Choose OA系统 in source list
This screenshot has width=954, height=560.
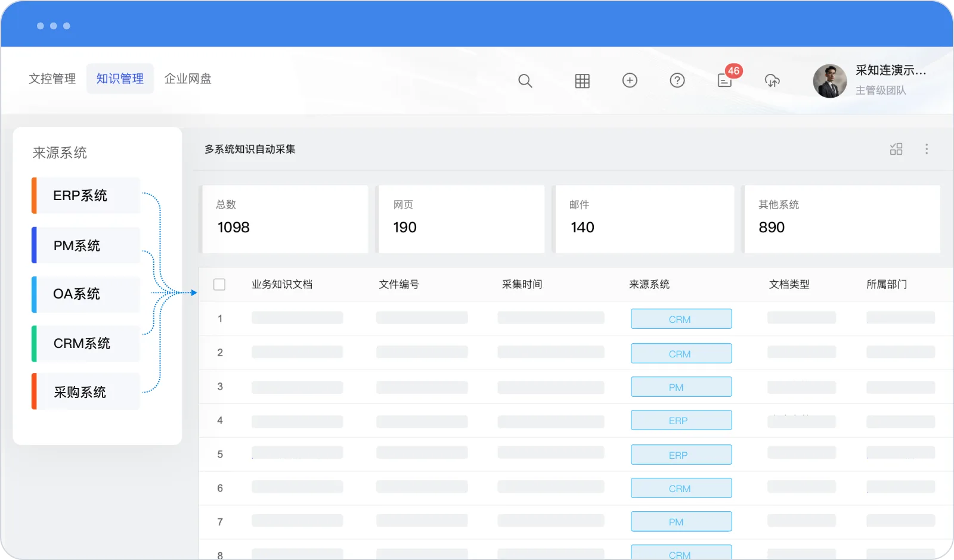click(86, 294)
